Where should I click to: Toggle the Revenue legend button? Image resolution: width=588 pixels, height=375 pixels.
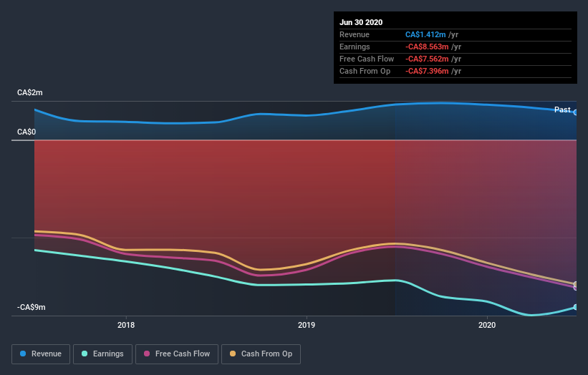click(41, 354)
